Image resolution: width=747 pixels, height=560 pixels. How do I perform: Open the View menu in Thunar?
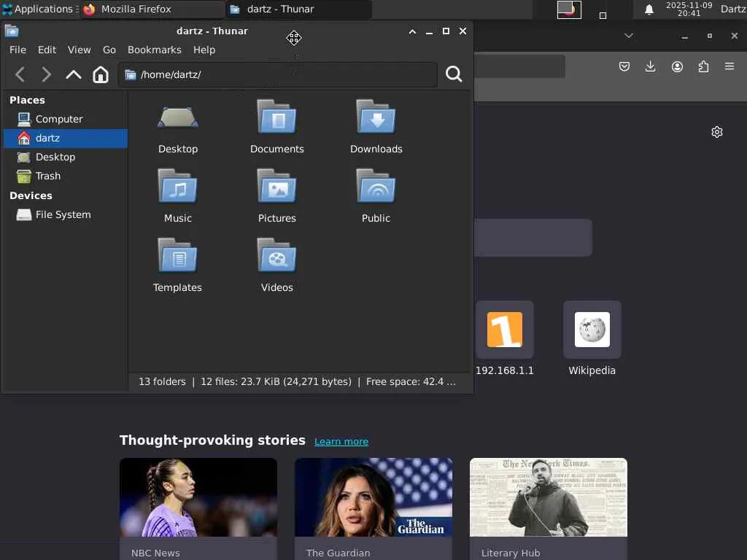click(79, 50)
